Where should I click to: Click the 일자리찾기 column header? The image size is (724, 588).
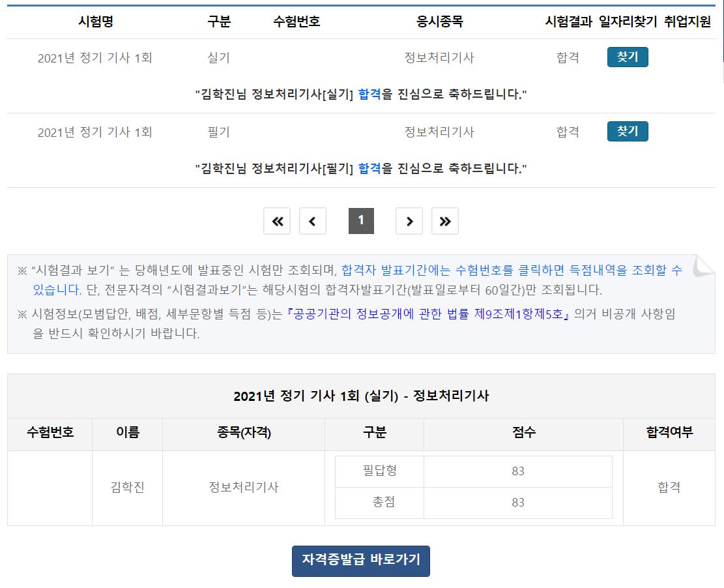pos(628,22)
